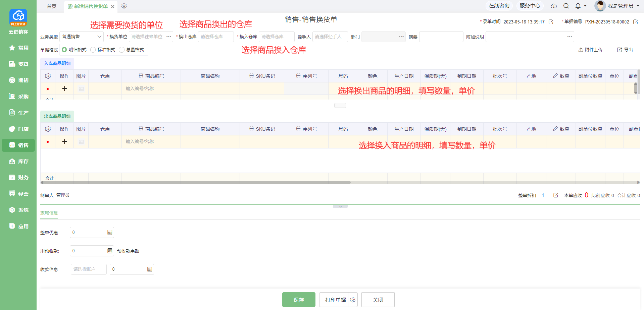
Task: Edit the 整单折扣 discount value
Action: tap(555, 195)
